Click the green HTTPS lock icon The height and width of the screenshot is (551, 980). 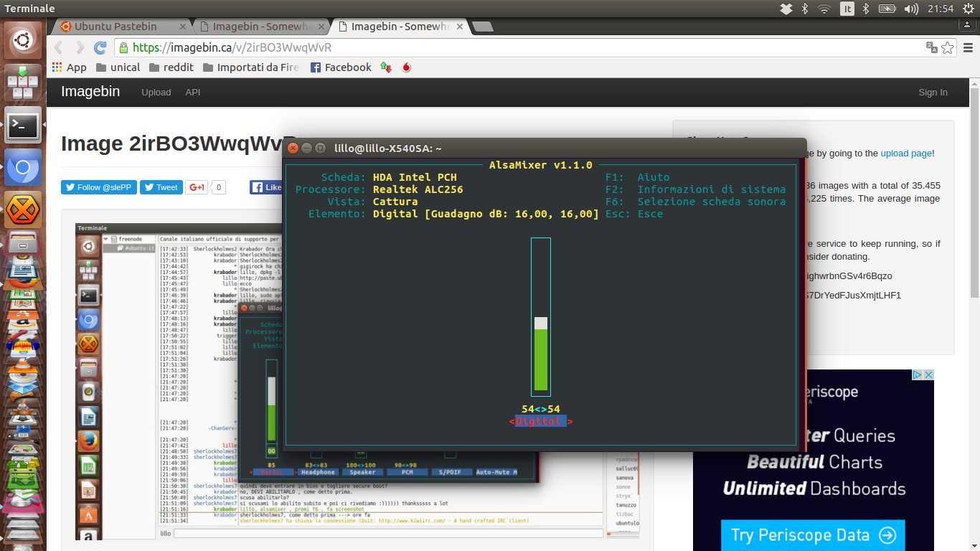(124, 48)
